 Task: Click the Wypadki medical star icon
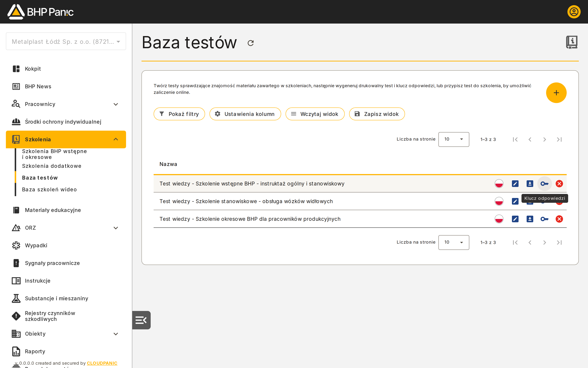16,245
